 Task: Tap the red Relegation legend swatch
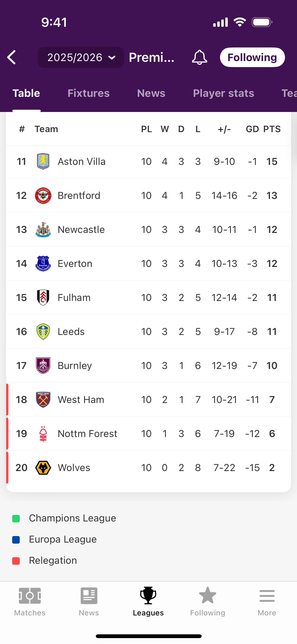(x=16, y=561)
